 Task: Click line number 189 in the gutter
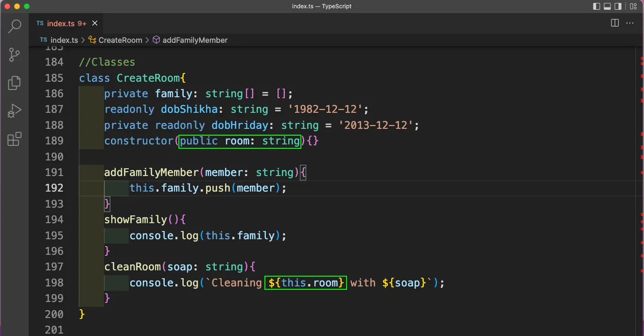click(54, 141)
